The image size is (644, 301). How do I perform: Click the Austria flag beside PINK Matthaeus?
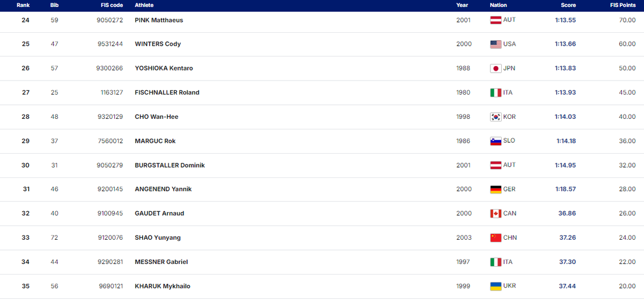click(x=495, y=20)
